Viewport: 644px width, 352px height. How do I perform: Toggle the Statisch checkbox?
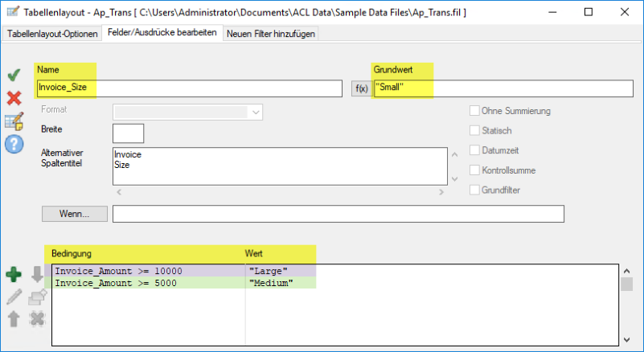[474, 130]
